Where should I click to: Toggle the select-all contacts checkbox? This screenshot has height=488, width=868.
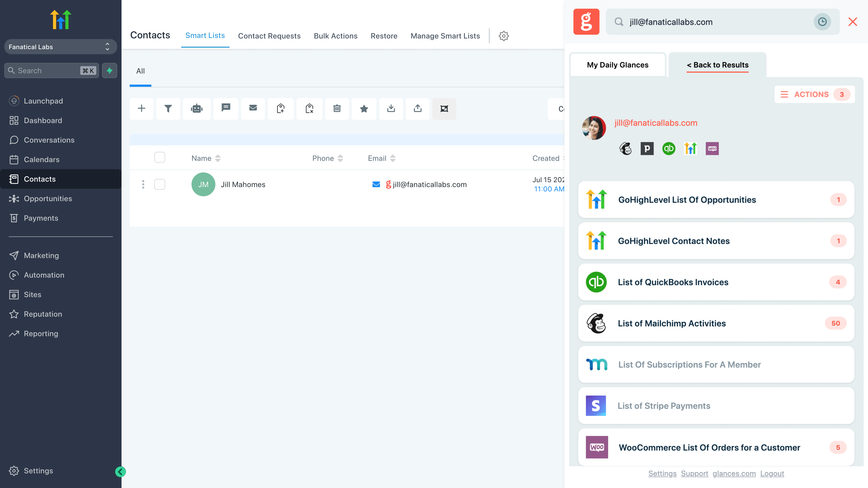click(x=160, y=157)
